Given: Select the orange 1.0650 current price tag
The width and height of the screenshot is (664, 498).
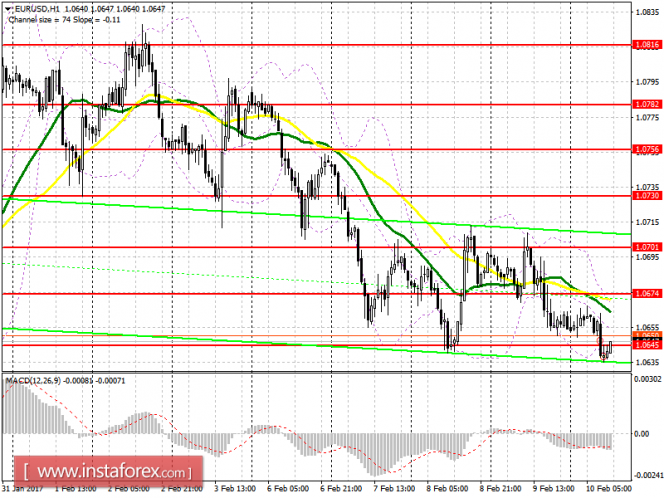Looking at the screenshot, I should (x=647, y=335).
